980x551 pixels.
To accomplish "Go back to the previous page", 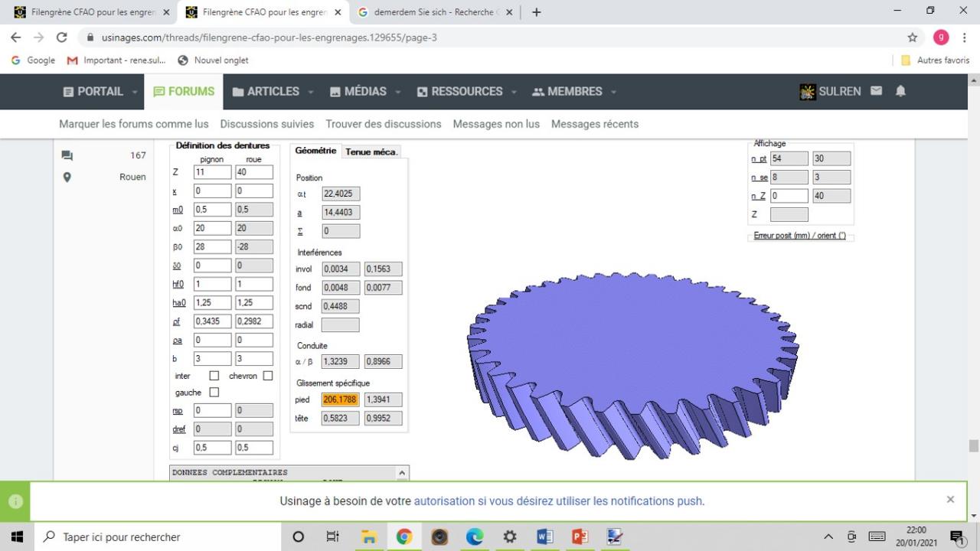I will 16,37.
